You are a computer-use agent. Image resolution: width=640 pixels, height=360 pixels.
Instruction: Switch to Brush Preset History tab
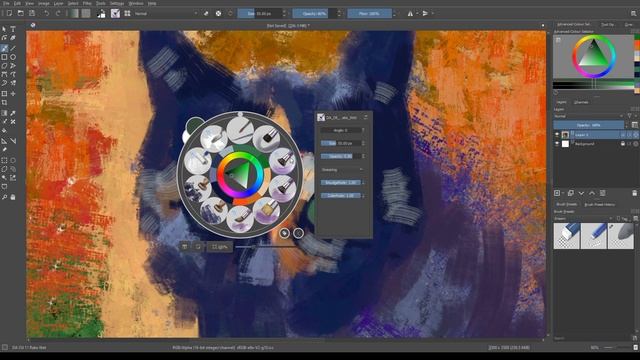(600, 204)
